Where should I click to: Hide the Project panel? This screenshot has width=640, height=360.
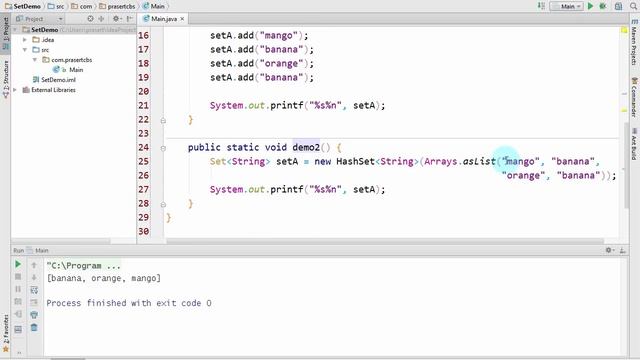[x=130, y=19]
